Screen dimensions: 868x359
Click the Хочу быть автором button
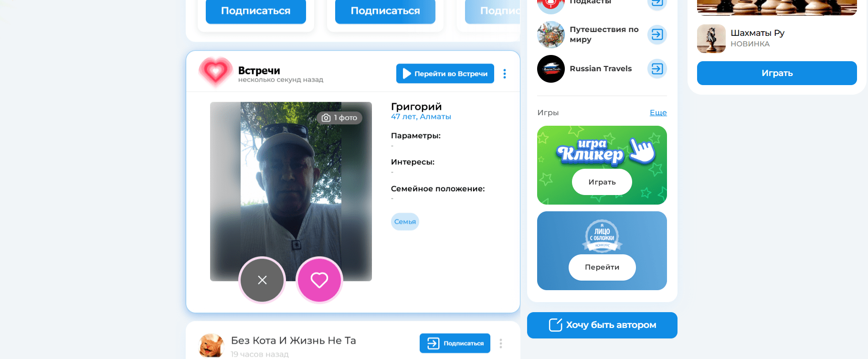click(602, 325)
